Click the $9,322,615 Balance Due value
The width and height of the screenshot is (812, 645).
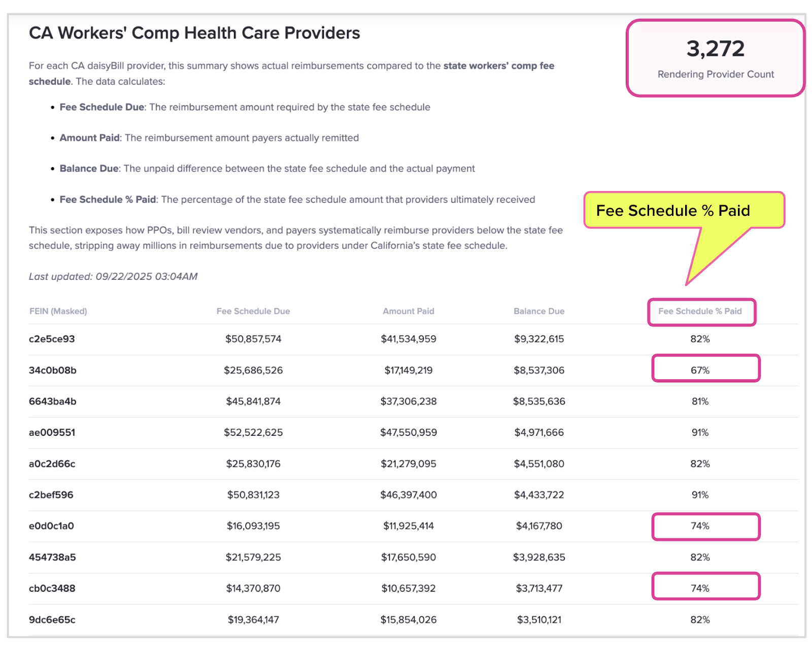point(538,339)
